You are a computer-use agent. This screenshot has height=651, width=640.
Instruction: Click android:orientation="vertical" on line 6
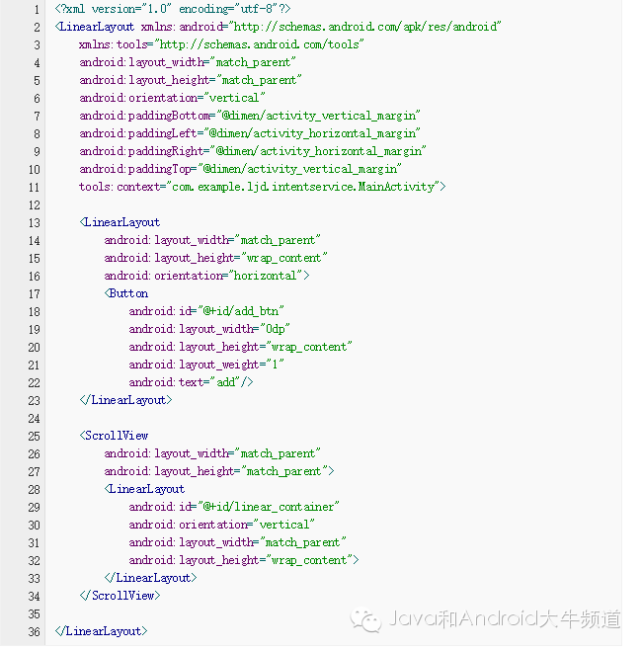tap(172, 98)
